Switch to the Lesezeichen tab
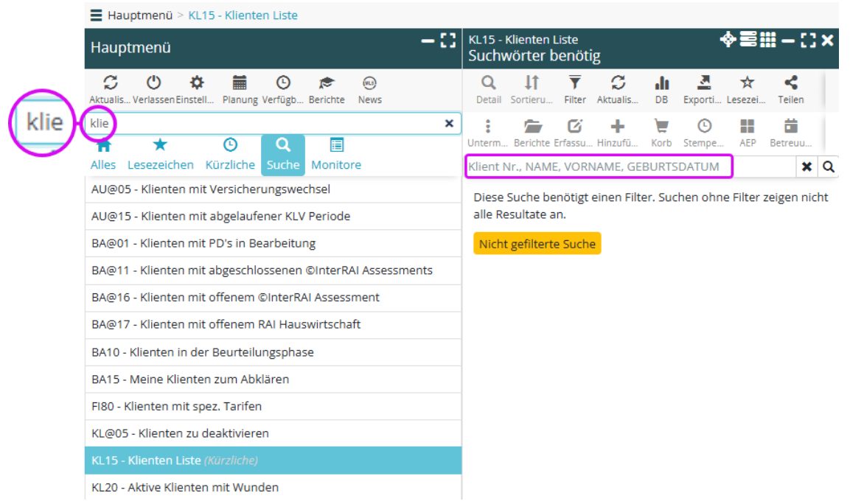 [x=160, y=154]
